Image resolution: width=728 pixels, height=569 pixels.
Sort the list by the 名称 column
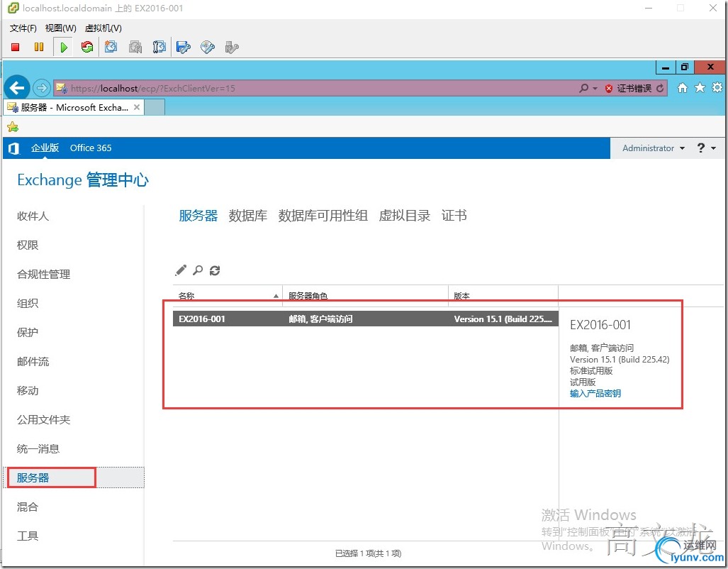(x=228, y=296)
